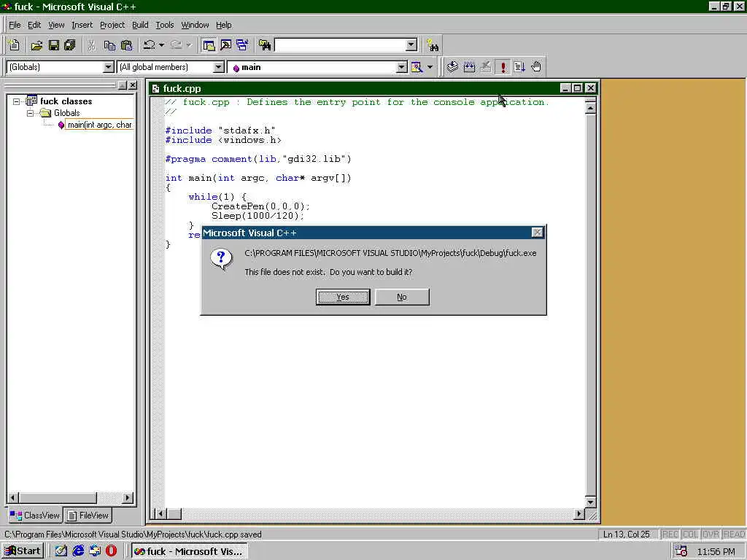Click Yes to build the file
Viewport: 747px width, 560px height.
[x=343, y=297]
